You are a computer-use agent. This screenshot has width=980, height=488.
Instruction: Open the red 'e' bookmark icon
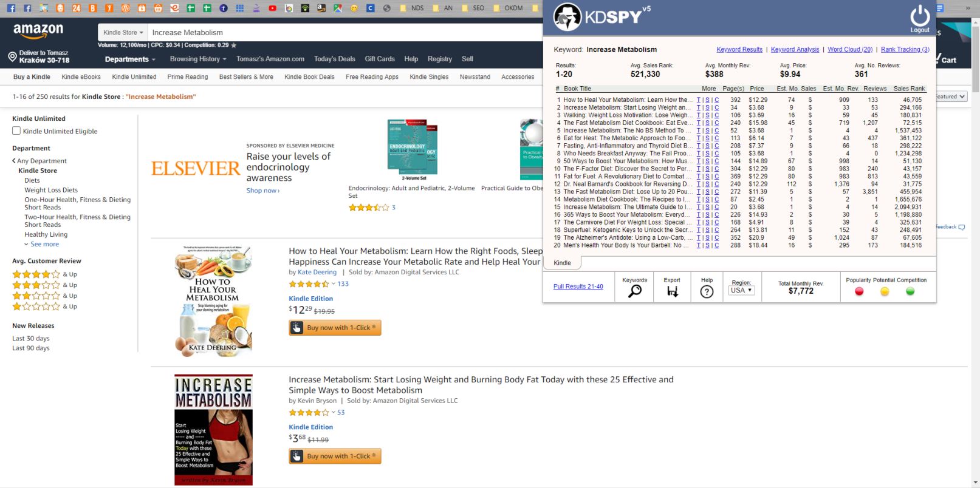pos(174,8)
